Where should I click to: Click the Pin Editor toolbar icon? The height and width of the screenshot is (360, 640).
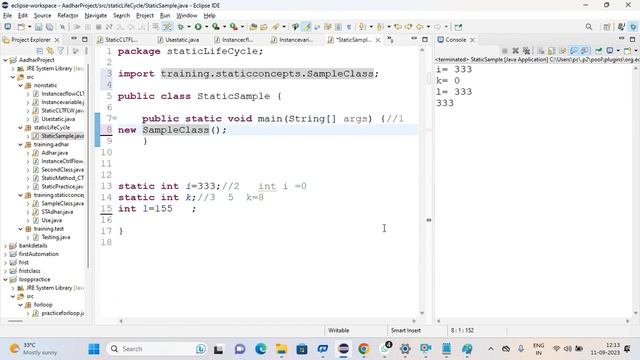(458, 27)
